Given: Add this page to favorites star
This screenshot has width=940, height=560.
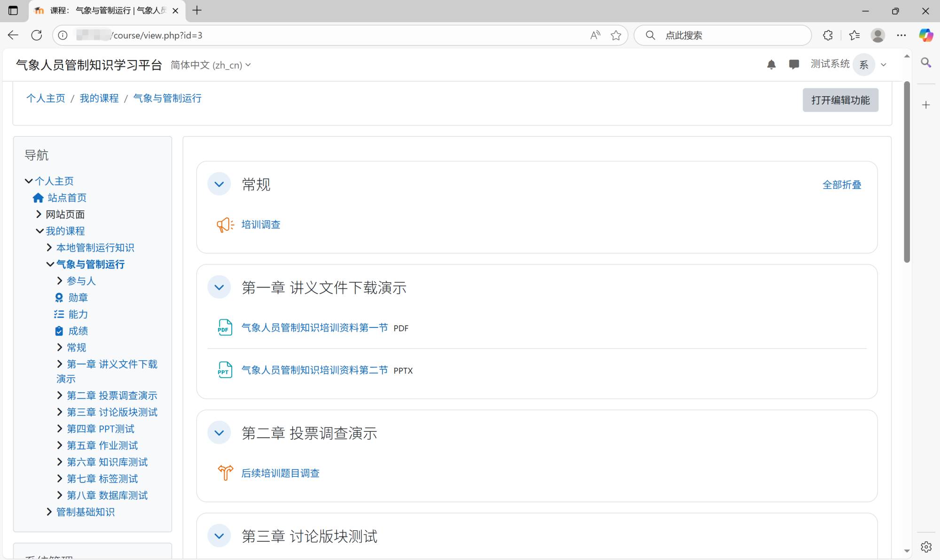Looking at the screenshot, I should (x=616, y=35).
